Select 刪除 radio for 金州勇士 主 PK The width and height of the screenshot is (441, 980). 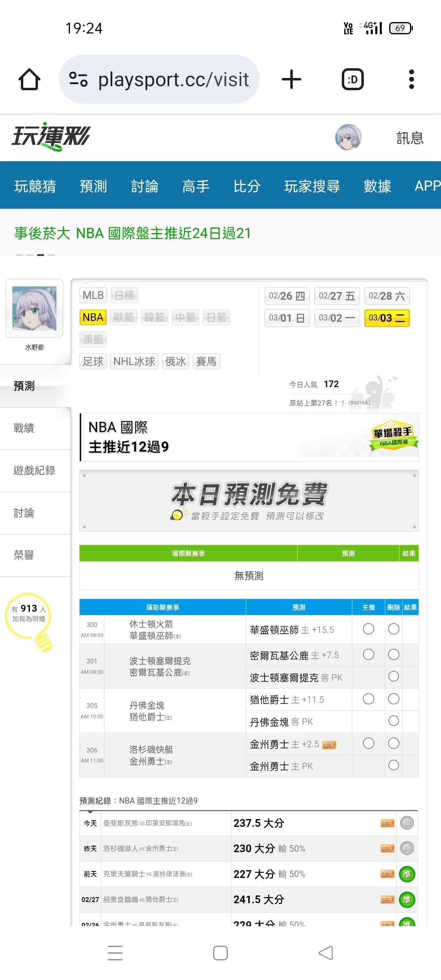[394, 765]
